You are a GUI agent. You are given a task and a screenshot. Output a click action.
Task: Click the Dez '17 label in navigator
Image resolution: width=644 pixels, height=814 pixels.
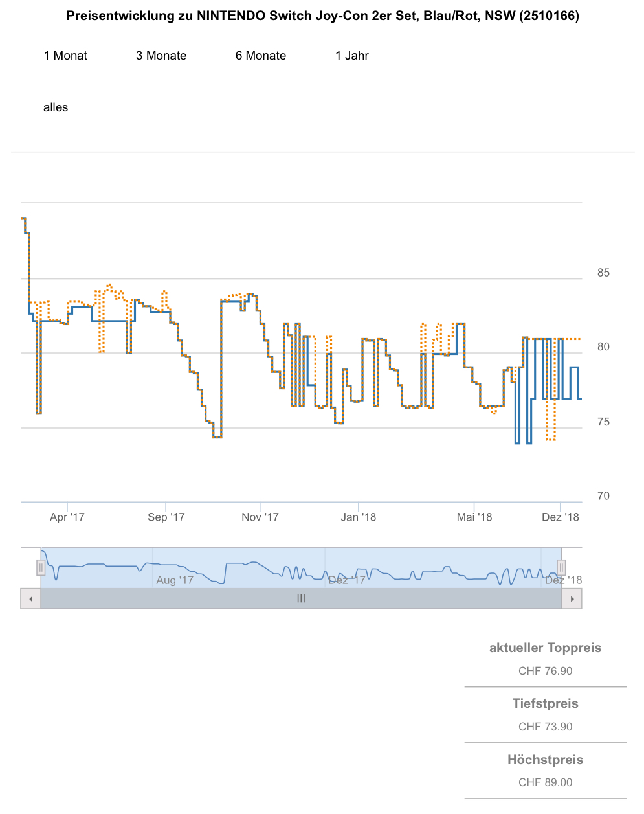347,580
